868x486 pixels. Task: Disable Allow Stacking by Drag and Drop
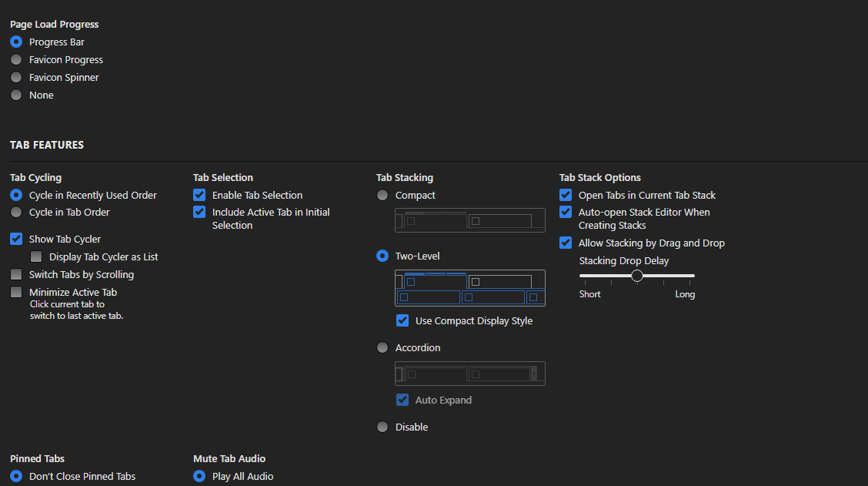coord(566,243)
